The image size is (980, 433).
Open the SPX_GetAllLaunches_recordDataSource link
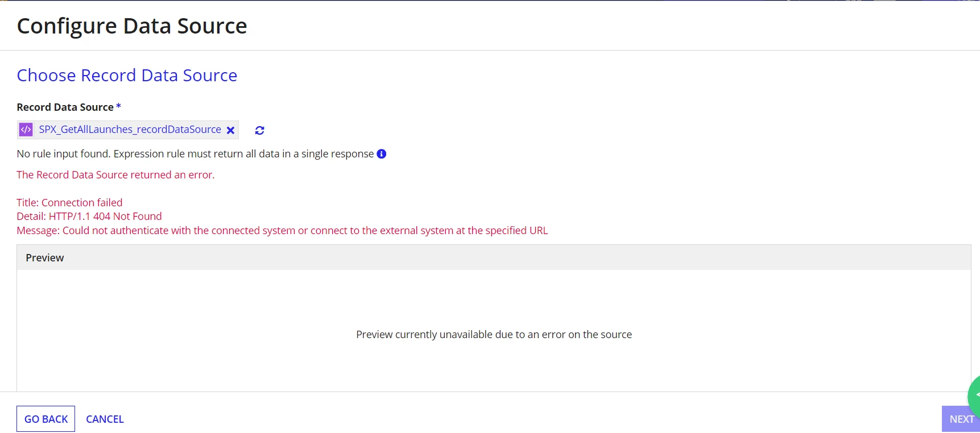[x=130, y=130]
